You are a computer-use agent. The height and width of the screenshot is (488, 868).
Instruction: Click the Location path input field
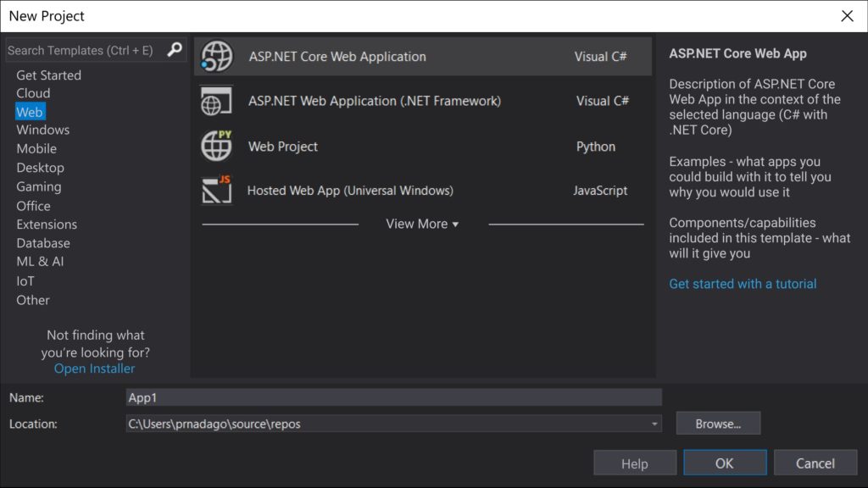pyautogui.click(x=381, y=424)
